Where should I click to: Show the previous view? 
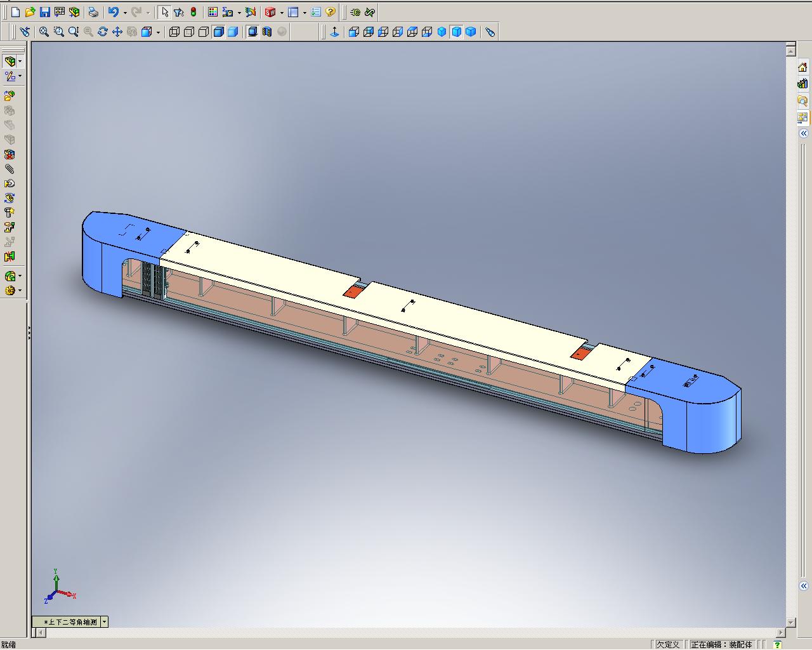25,32
